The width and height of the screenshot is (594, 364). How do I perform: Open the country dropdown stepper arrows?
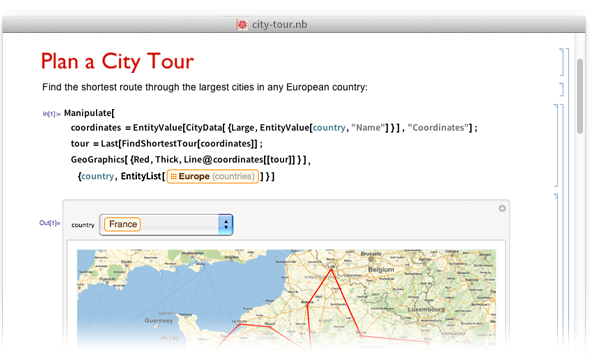click(226, 225)
